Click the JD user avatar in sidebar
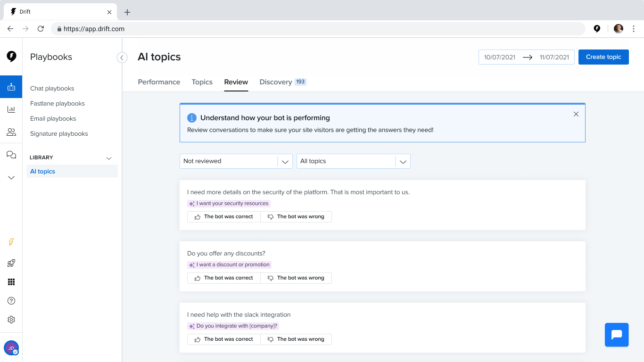The width and height of the screenshot is (644, 362). click(11, 348)
